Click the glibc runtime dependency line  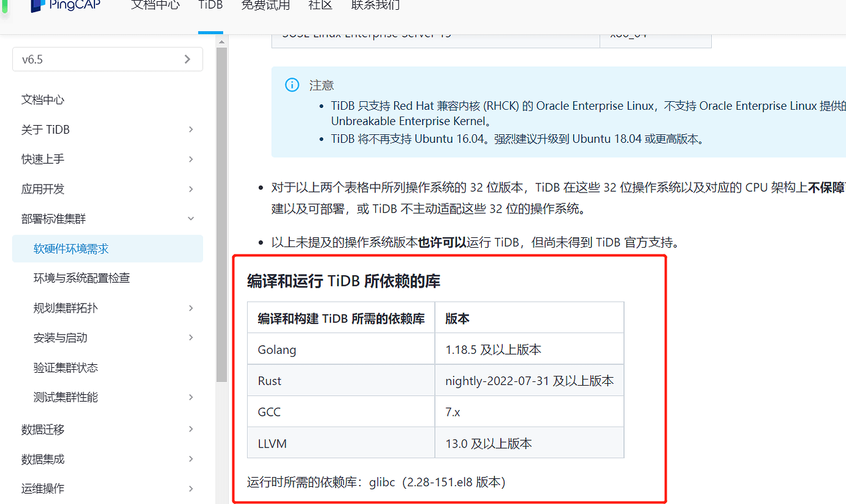coord(376,482)
